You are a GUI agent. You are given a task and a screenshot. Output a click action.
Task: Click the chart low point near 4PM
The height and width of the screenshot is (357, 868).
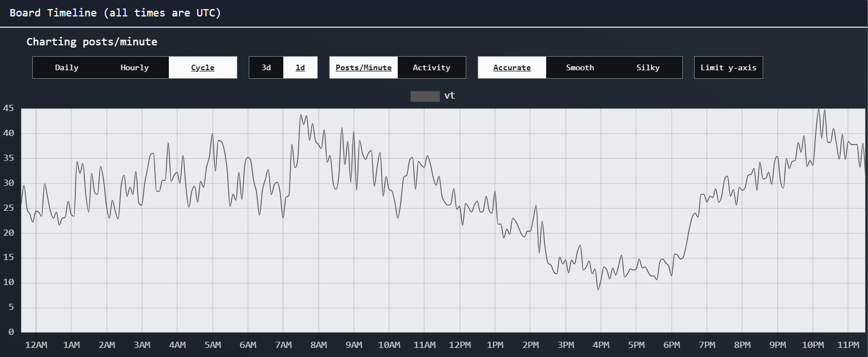(x=598, y=289)
